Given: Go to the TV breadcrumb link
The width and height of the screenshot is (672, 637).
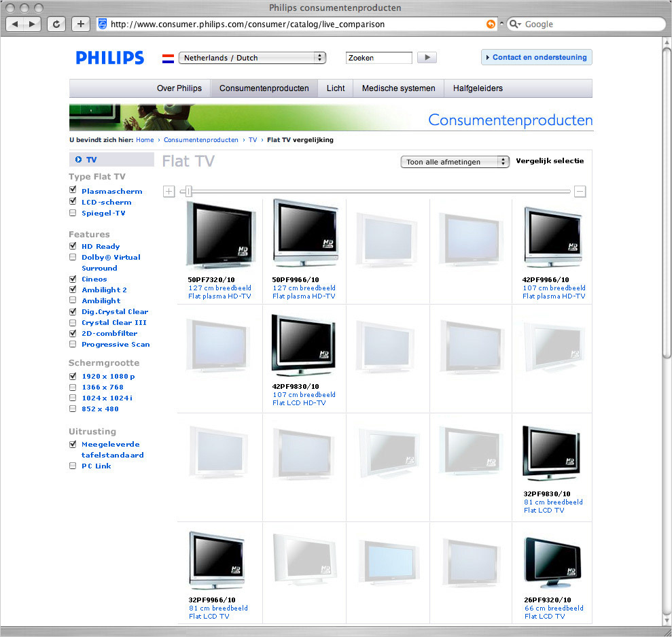Looking at the screenshot, I should (253, 140).
